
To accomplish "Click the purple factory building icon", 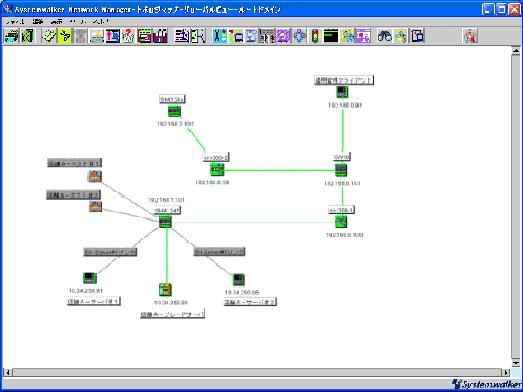I will [x=160, y=36].
